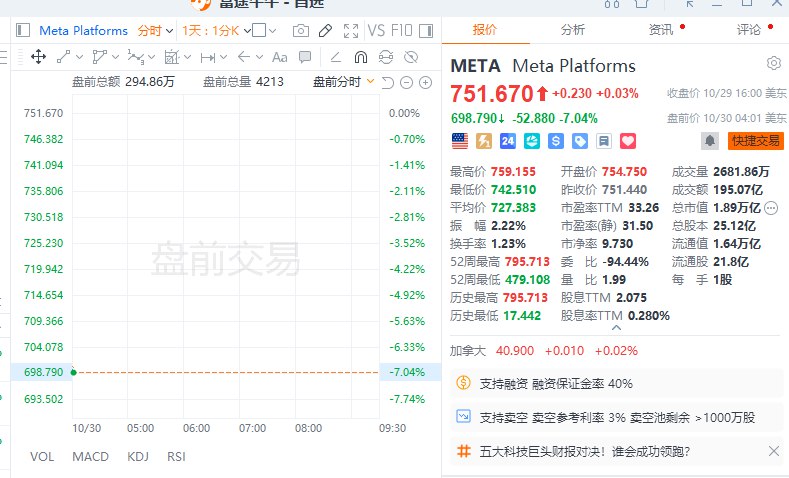Expand the arrow marker options
Screen dimensions: 789x478
259,57
